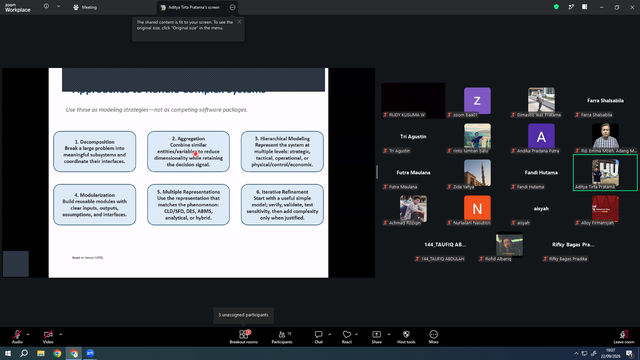Open the More options menu

pos(433,337)
